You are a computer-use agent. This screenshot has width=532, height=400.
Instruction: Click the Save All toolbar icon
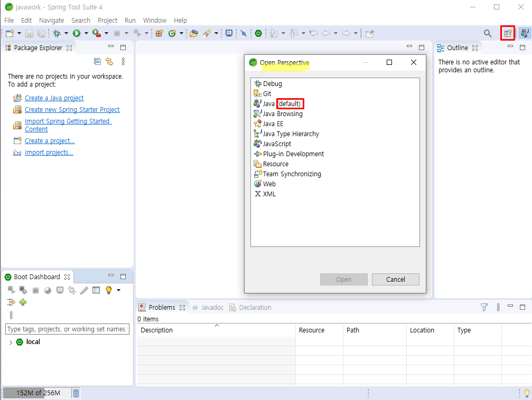click(x=41, y=33)
